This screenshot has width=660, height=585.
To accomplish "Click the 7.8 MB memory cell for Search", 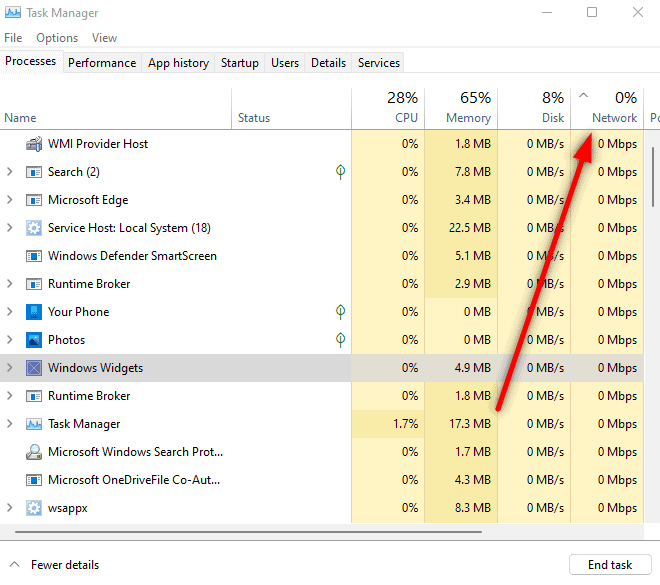I will tap(461, 172).
